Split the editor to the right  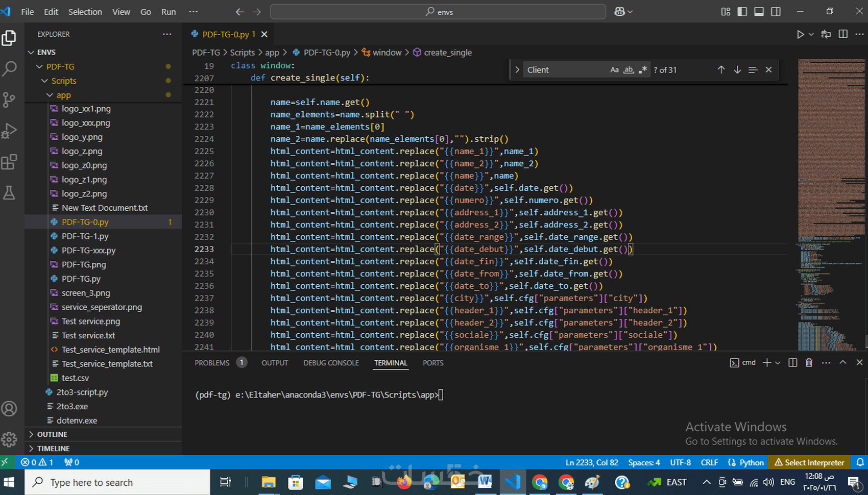(843, 34)
